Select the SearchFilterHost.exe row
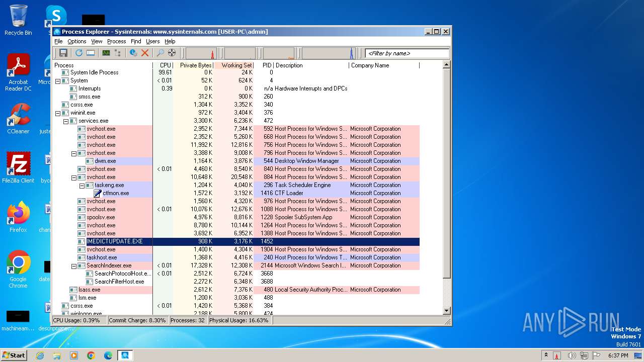This screenshot has width=644, height=362. coord(236,282)
